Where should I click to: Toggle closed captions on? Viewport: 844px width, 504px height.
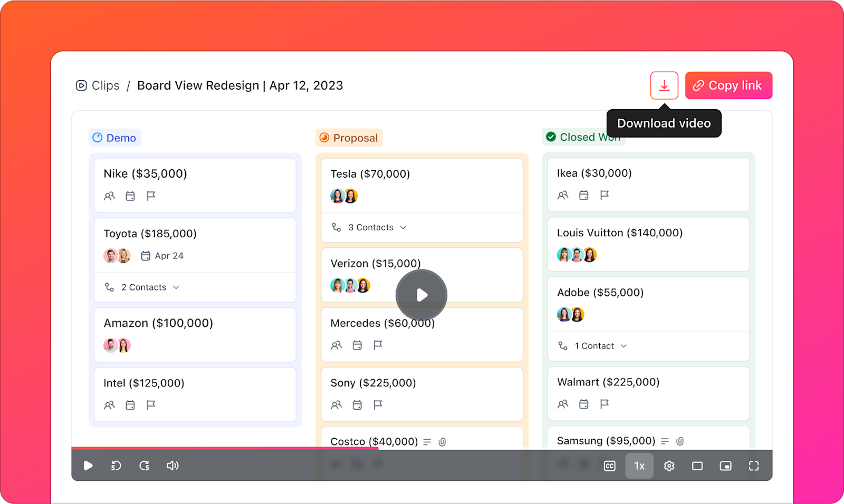coord(609,466)
